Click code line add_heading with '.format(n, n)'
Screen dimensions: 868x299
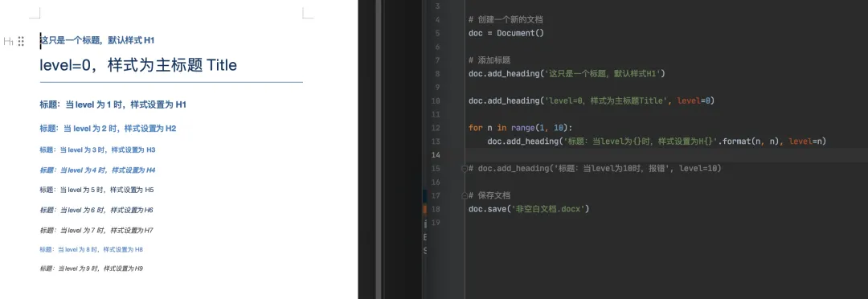[x=657, y=141]
